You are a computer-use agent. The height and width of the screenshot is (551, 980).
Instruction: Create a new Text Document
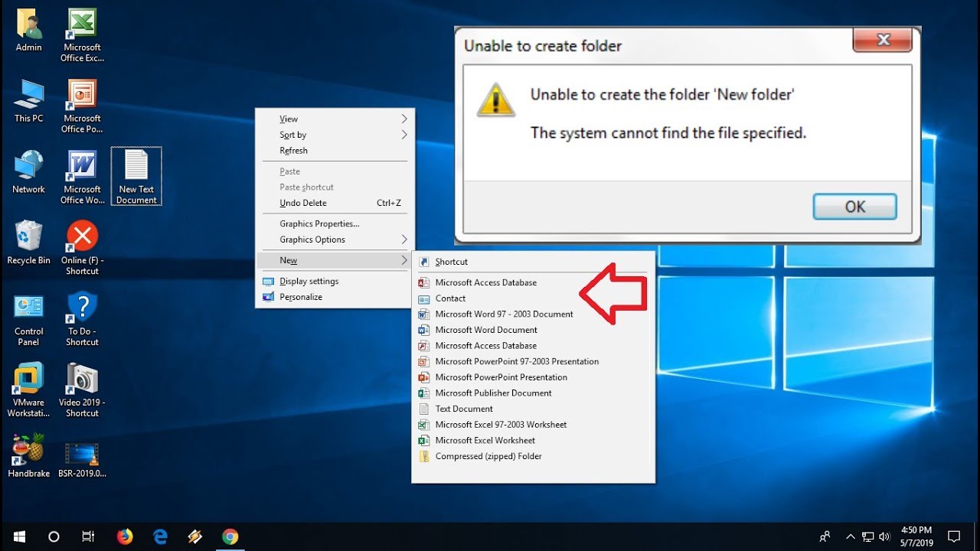pos(533,409)
